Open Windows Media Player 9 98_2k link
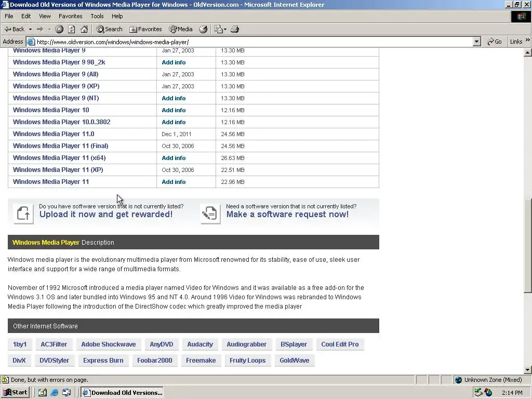 [59, 62]
